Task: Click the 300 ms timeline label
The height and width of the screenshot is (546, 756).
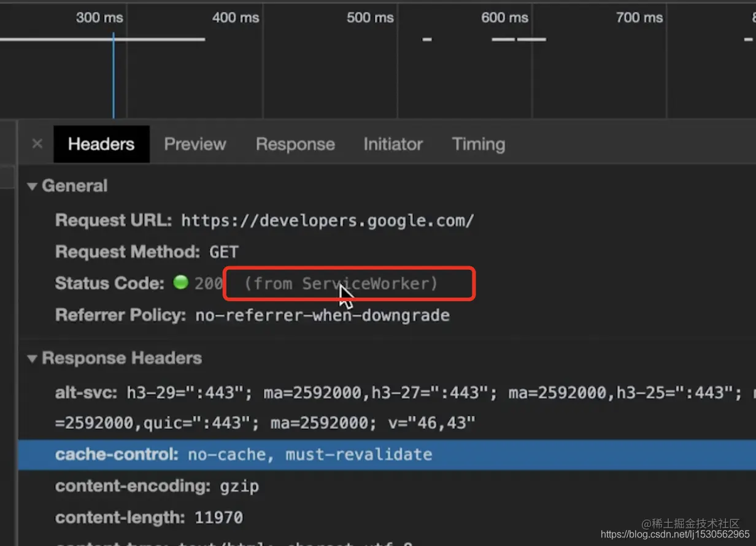Action: (x=99, y=18)
